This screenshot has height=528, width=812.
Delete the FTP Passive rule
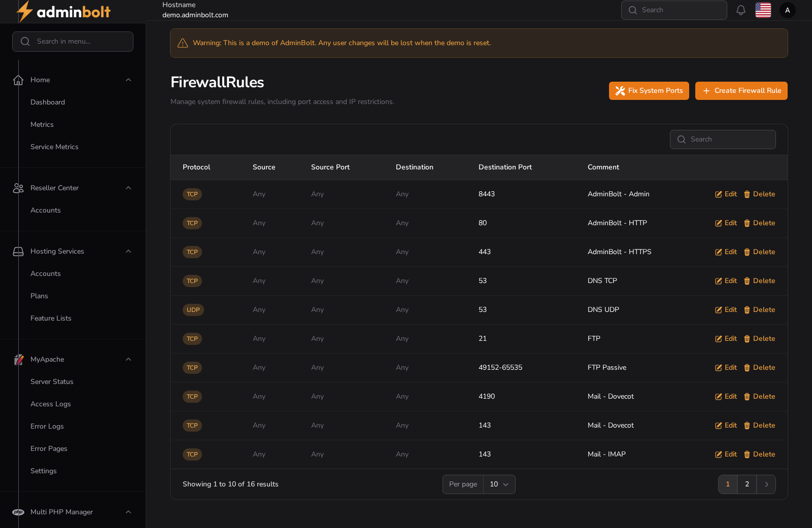(759, 368)
